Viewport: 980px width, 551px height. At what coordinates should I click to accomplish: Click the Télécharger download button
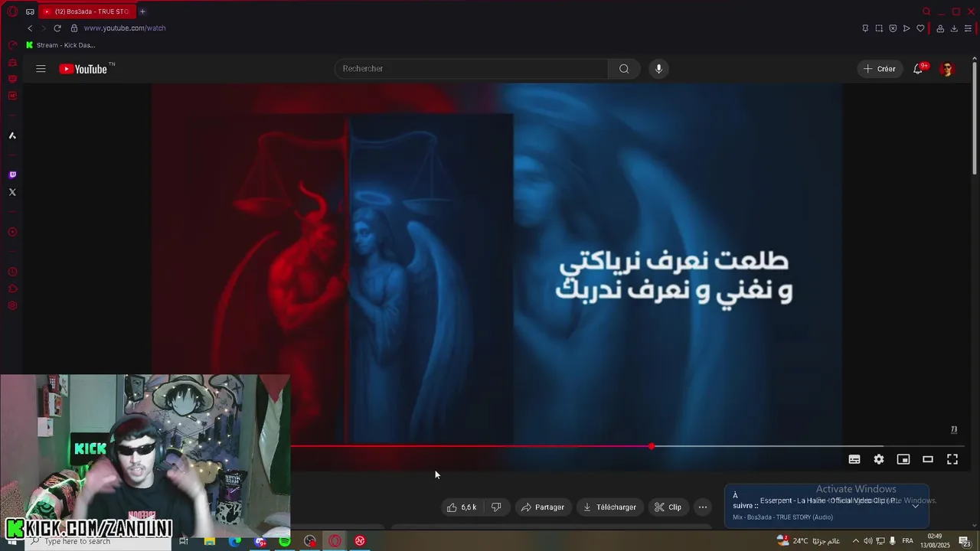coord(609,507)
